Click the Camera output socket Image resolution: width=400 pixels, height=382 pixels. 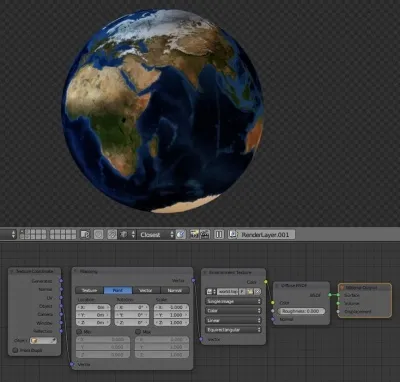point(61,314)
